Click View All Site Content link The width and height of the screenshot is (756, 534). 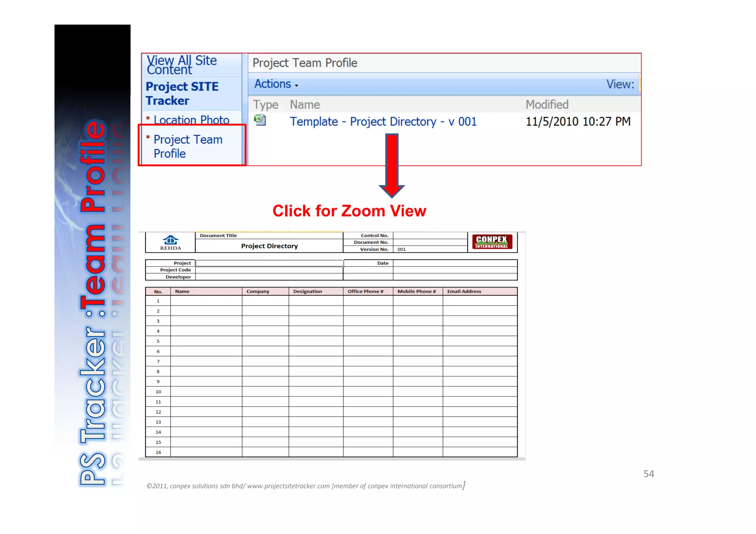181,65
